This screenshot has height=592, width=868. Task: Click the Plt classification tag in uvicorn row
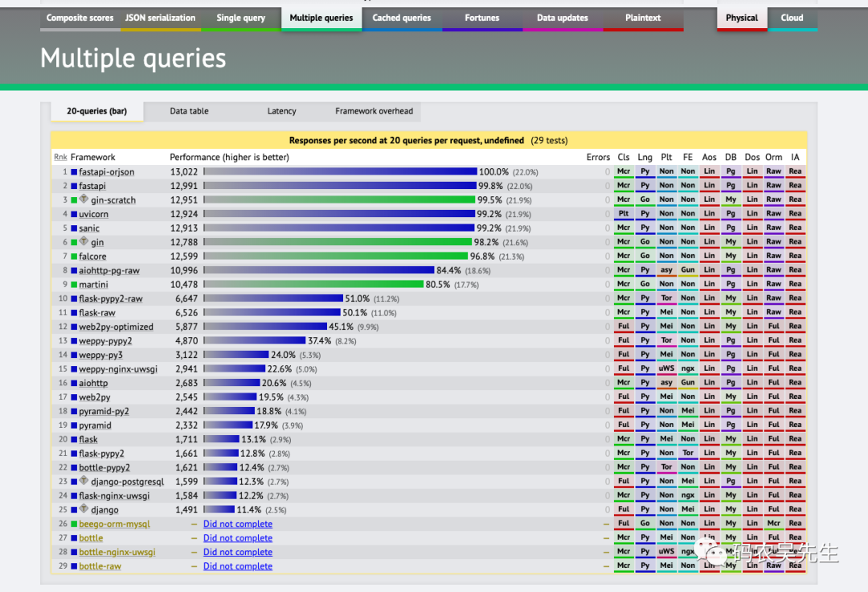pos(624,214)
